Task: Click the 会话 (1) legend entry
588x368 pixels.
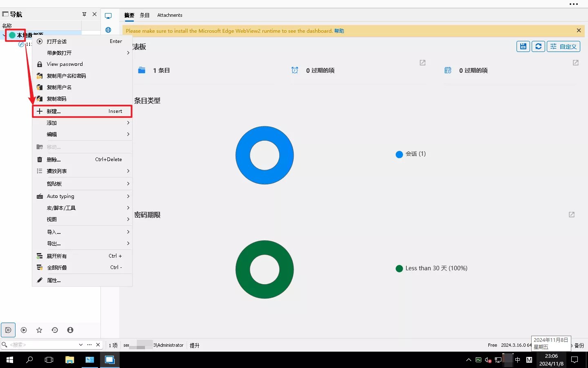Action: coord(411,154)
